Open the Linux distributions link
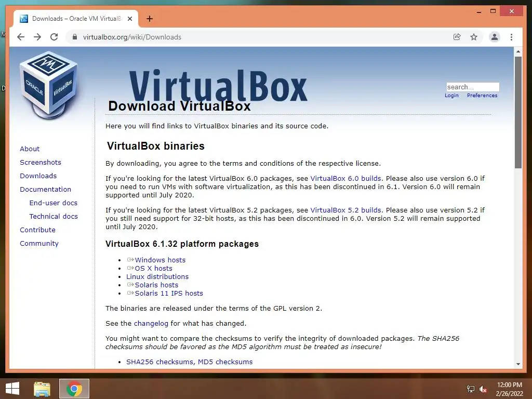This screenshot has height=399, width=532. pyautogui.click(x=157, y=276)
